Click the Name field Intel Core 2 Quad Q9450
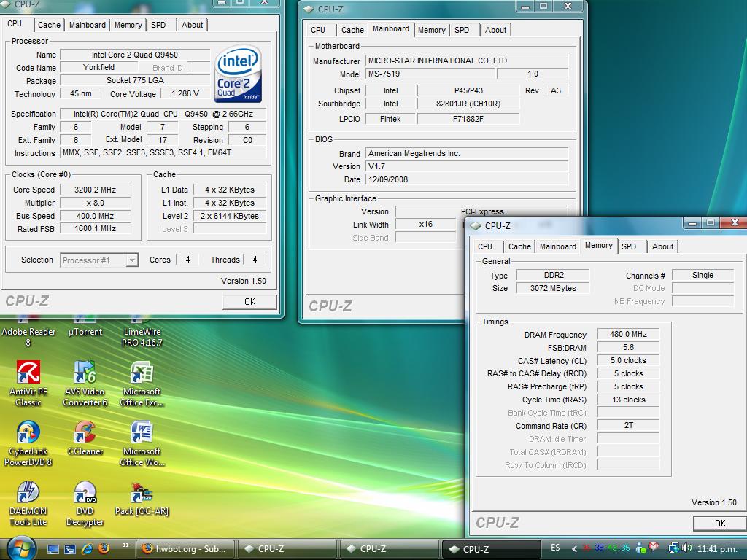The height and width of the screenshot is (560, 747). click(135, 55)
